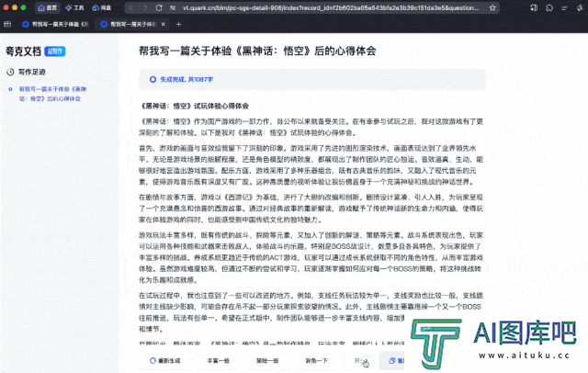Open the extensions icon in top-right toolbar

549,7
